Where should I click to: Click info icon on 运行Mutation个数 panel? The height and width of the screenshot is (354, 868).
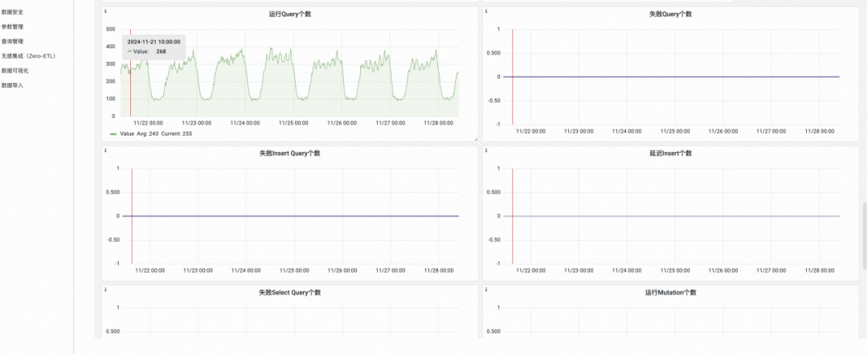pyautogui.click(x=486, y=289)
